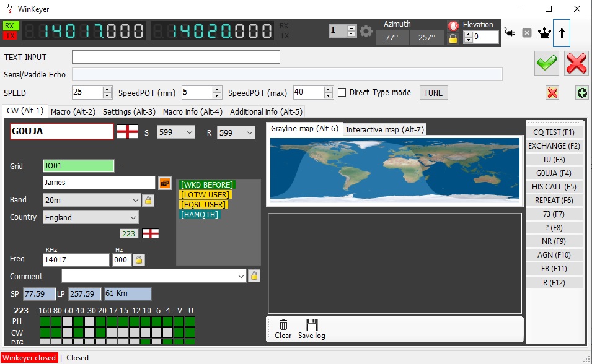
Task: Click the England flag next to 223
Action: click(151, 234)
